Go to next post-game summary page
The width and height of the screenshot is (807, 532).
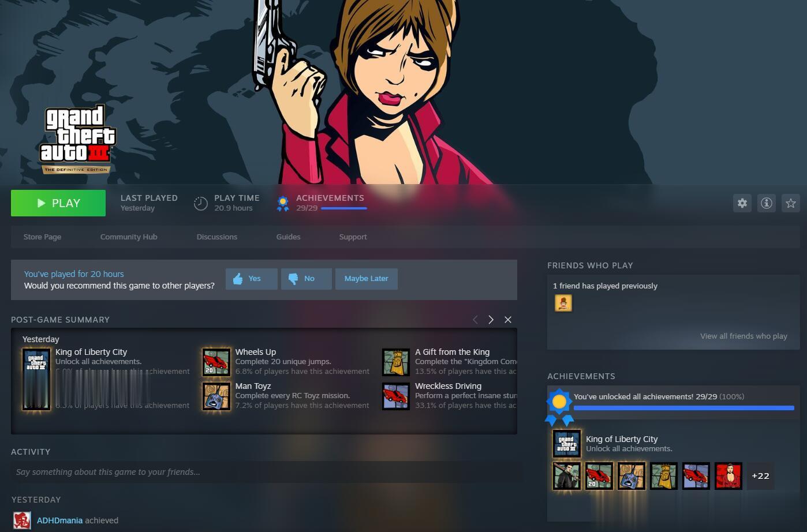point(491,320)
